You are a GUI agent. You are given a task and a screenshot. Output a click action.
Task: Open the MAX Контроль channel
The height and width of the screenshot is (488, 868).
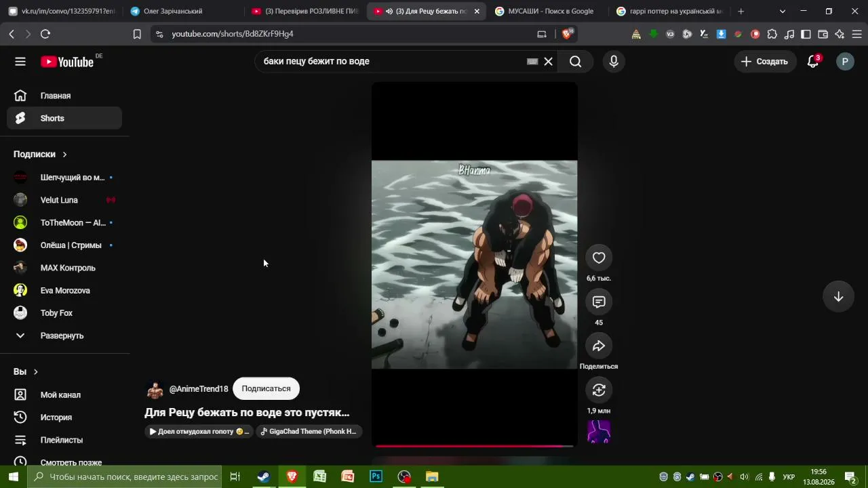pos(64,268)
